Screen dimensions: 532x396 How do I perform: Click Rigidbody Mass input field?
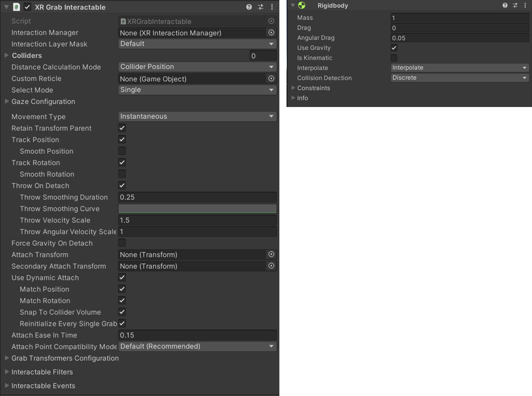tap(460, 18)
